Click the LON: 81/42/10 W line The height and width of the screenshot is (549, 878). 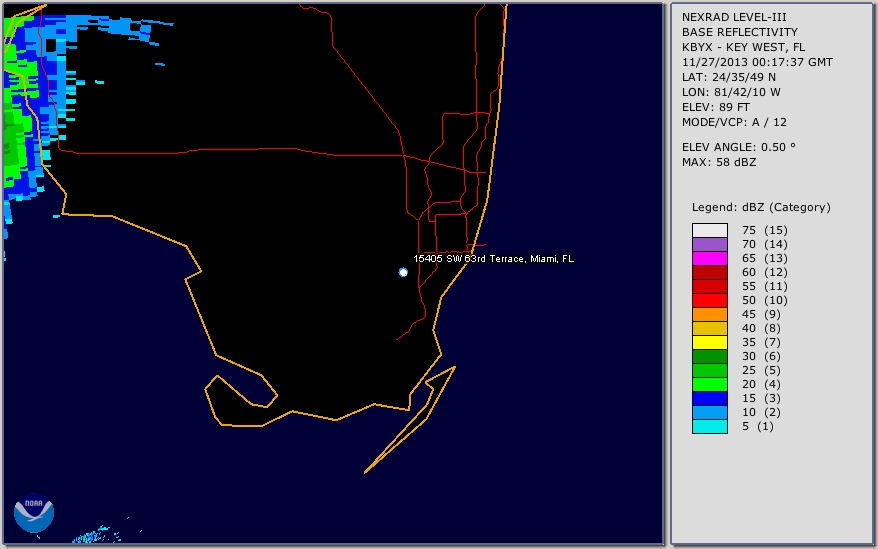point(731,92)
